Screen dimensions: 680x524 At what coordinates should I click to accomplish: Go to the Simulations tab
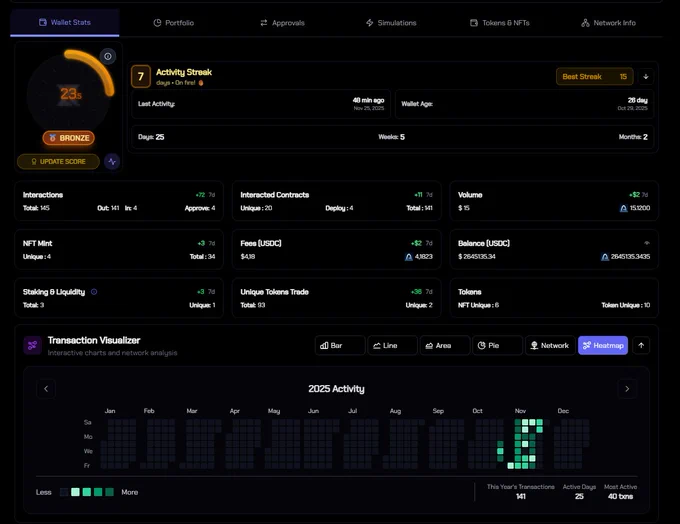pyautogui.click(x=391, y=23)
